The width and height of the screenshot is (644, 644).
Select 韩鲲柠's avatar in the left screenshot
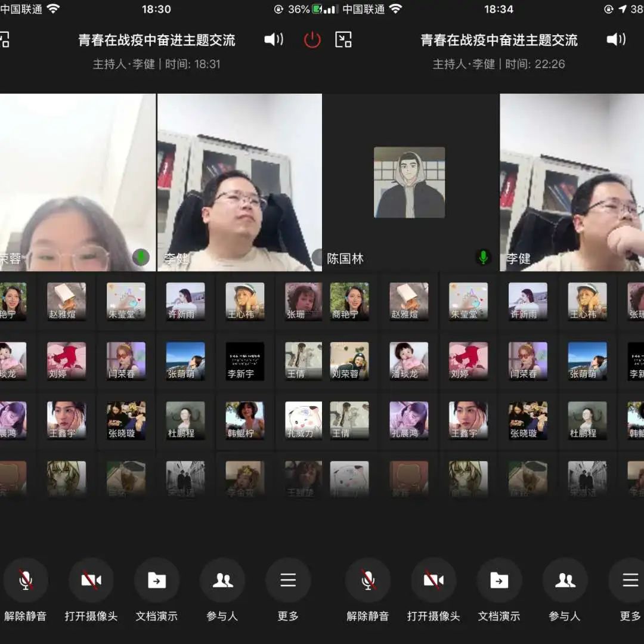pyautogui.click(x=244, y=420)
